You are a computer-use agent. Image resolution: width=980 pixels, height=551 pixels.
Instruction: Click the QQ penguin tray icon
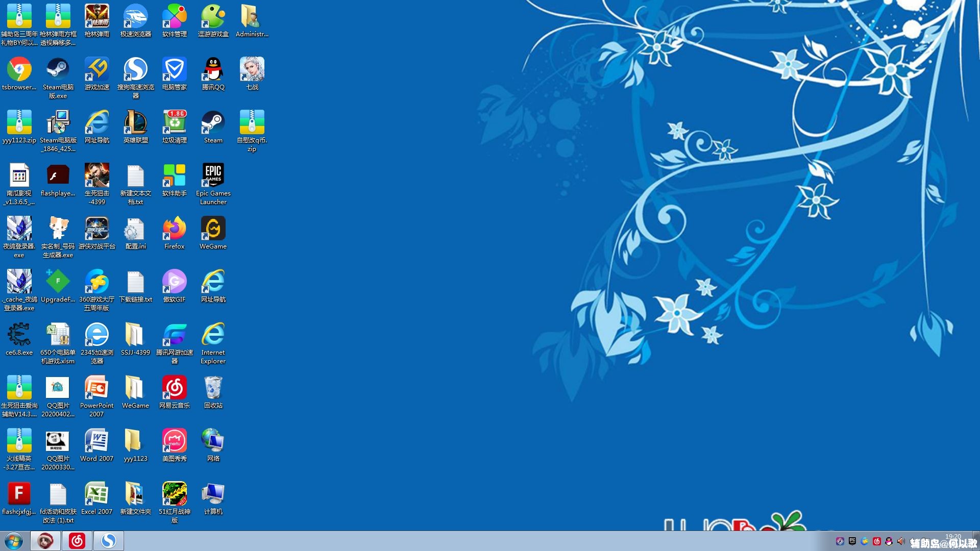[889, 541]
